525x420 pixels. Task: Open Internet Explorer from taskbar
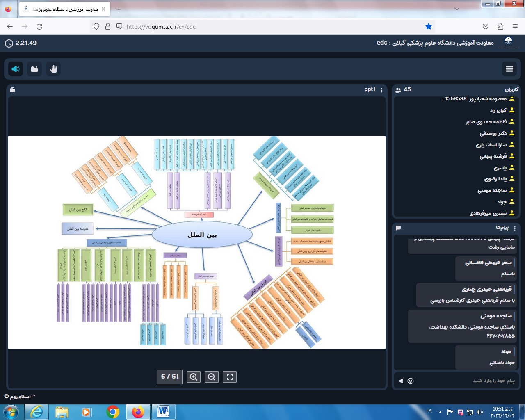37,411
